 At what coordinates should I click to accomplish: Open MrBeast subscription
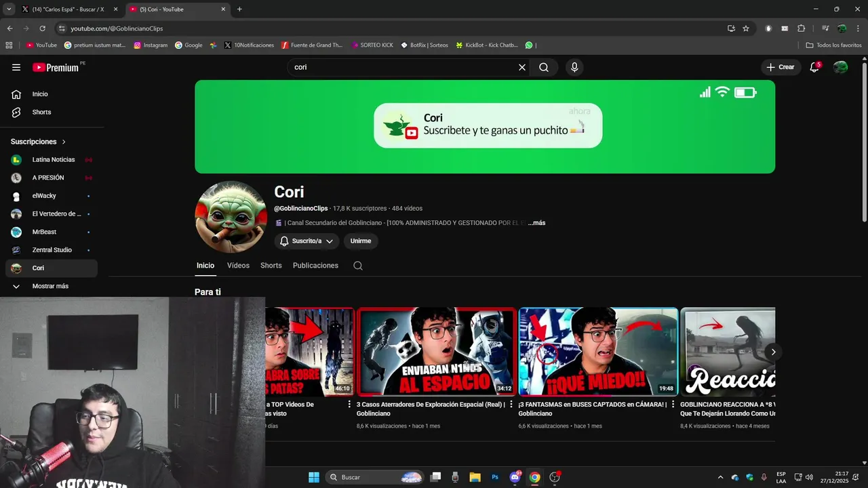(x=53, y=232)
